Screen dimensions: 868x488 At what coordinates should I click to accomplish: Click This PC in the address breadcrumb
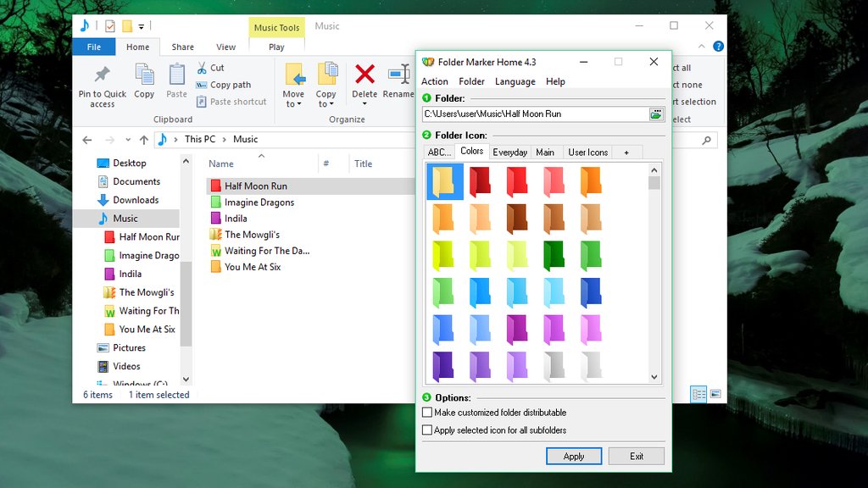(200, 139)
